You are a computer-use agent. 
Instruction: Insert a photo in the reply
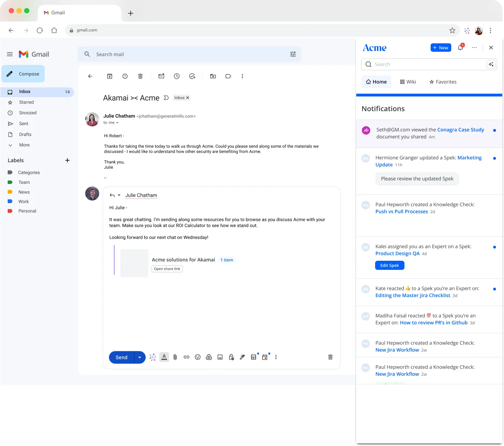tap(220, 357)
